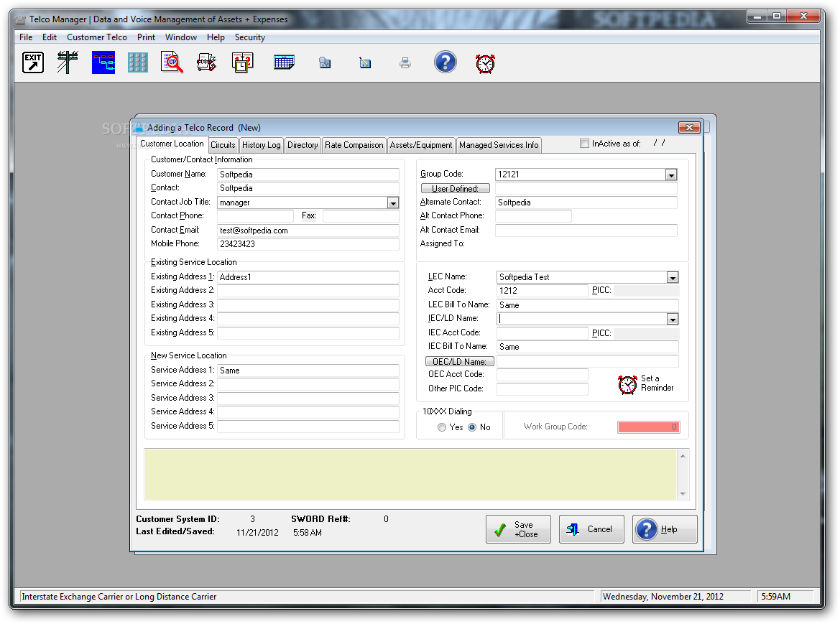
Task: Click the Save +Close button
Action: (x=518, y=529)
